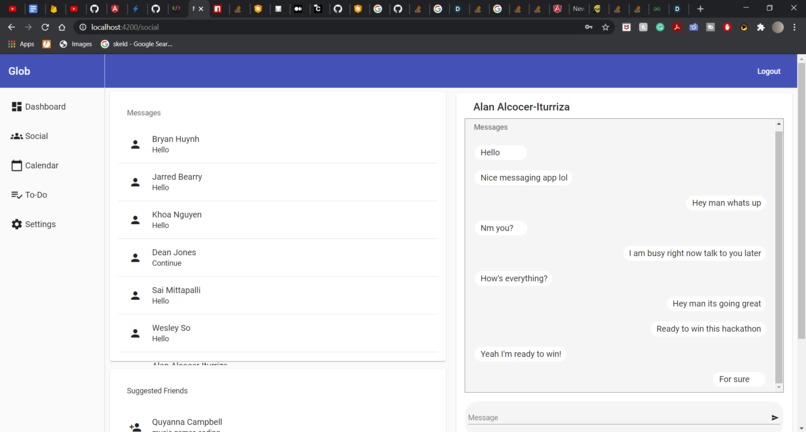Open the conversation with Khoa Nguyen

click(x=278, y=220)
